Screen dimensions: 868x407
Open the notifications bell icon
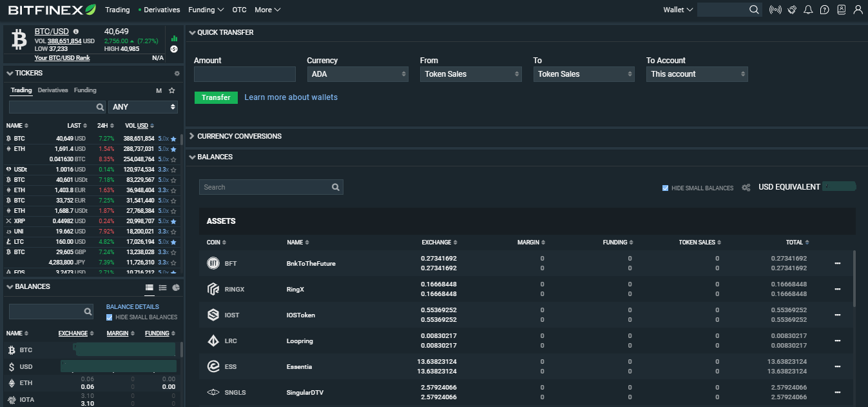[x=808, y=10]
